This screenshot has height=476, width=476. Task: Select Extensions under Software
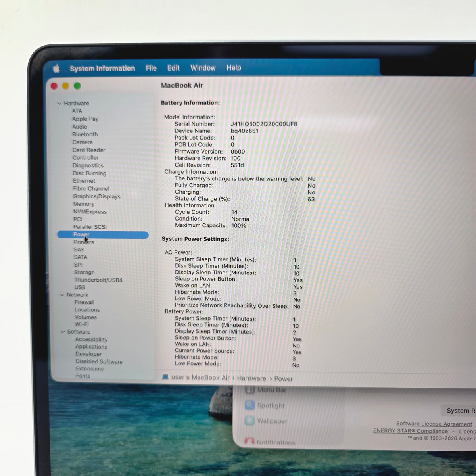(90, 369)
